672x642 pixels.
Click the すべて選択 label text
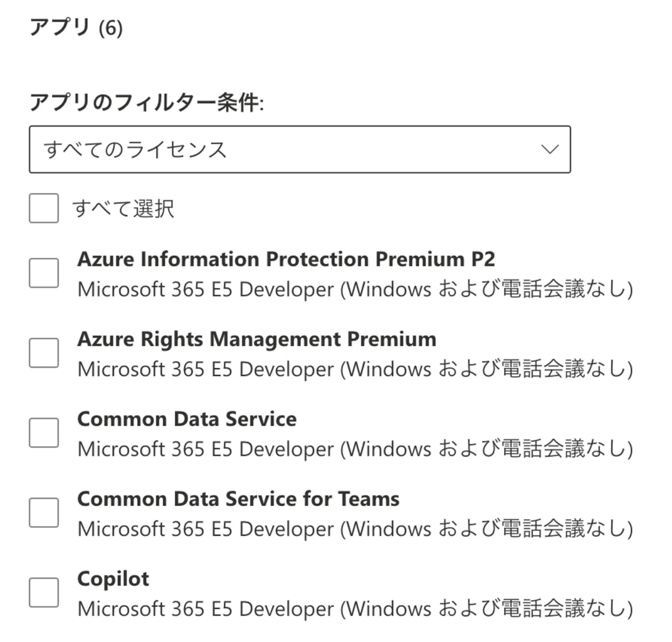[123, 209]
